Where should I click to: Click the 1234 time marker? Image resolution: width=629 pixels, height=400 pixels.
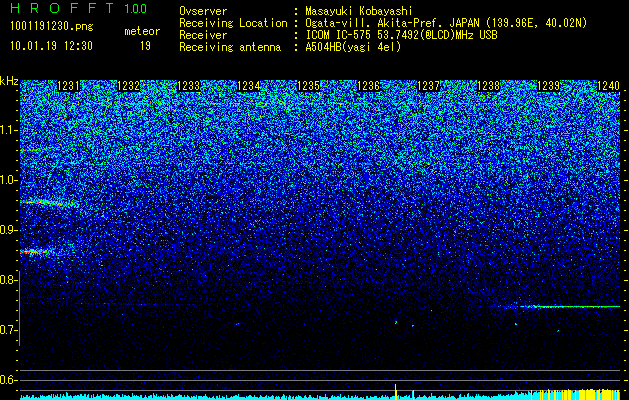[x=249, y=86]
